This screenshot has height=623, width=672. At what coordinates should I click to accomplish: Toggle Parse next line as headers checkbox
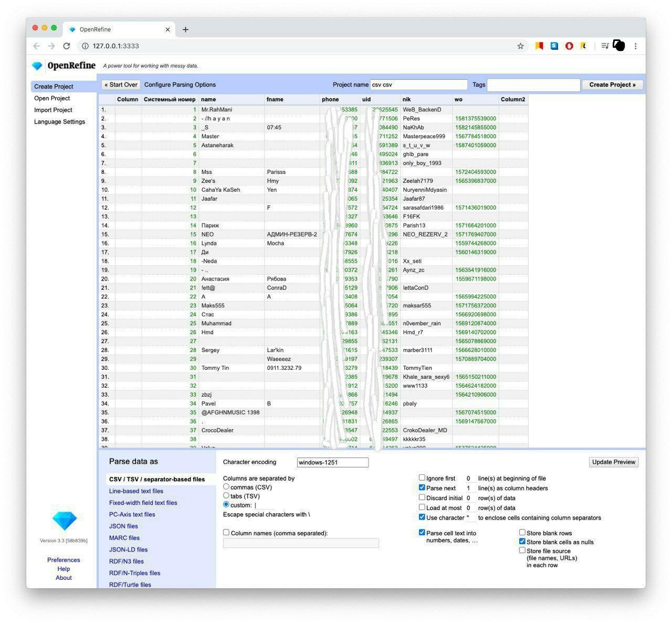pyautogui.click(x=422, y=487)
